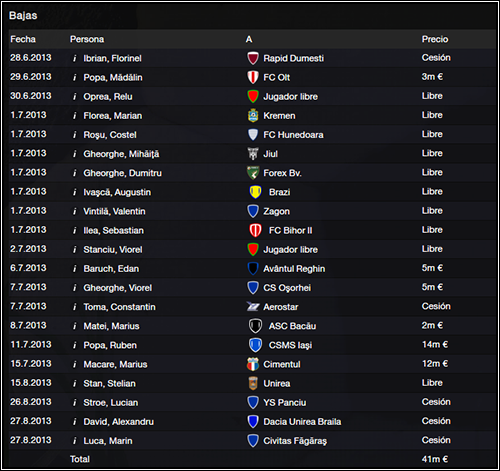Click the Kremen club badge
The image size is (500, 471).
(253, 116)
